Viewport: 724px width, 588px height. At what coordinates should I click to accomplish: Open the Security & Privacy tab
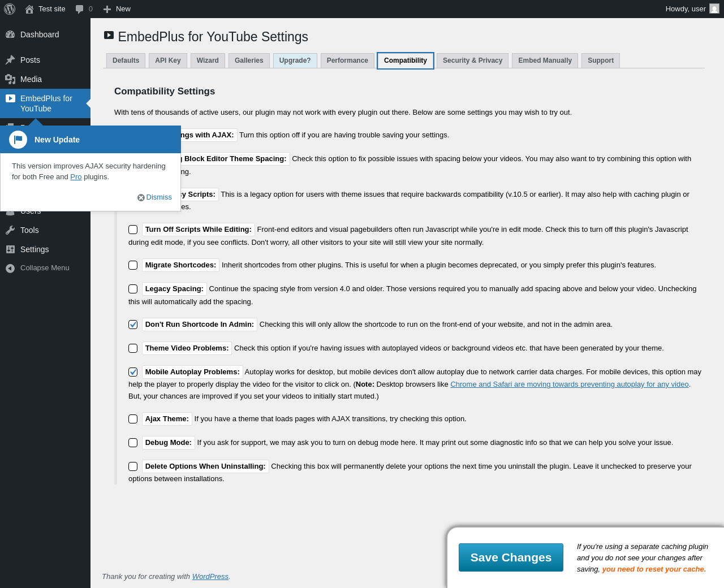(x=472, y=60)
